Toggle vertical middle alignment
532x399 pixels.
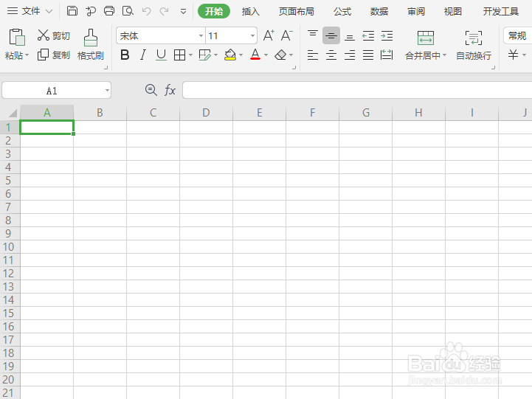331,35
